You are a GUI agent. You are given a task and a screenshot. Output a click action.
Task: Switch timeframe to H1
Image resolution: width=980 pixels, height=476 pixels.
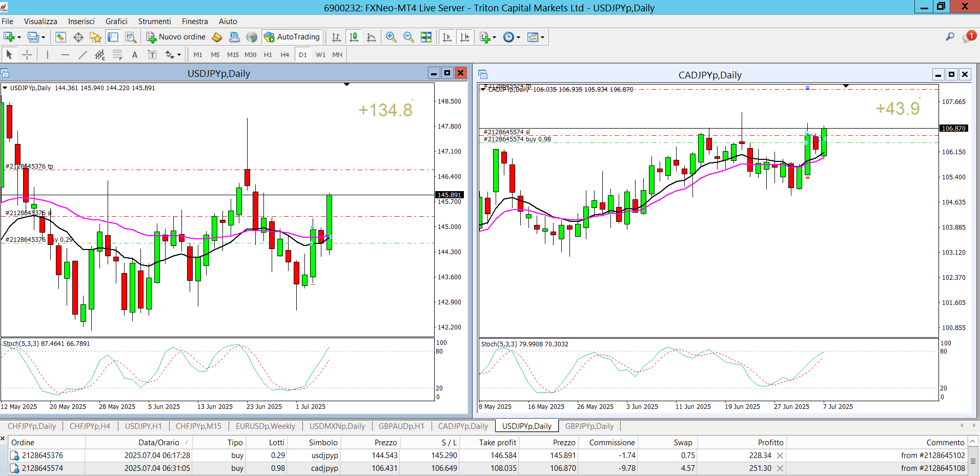pos(268,55)
